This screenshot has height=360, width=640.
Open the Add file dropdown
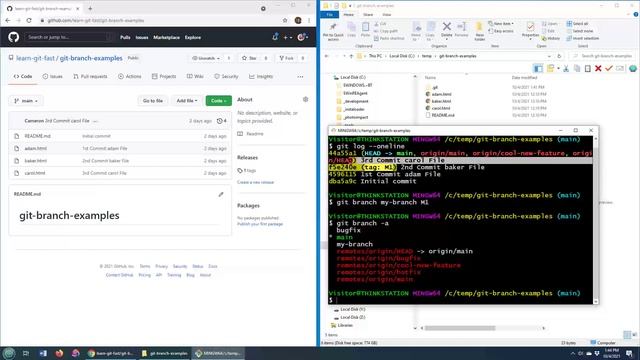[x=187, y=100]
